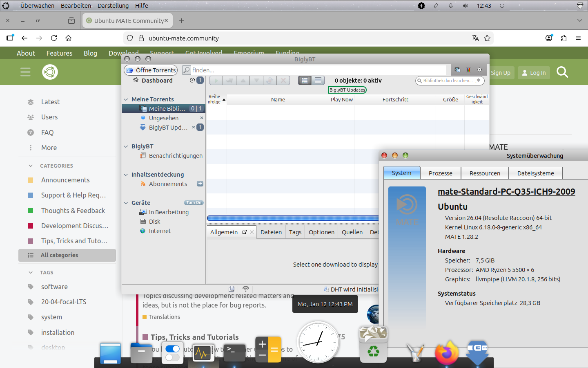Click the wifi network status icon in status bar
This screenshot has height=368, width=588.
coord(246,289)
